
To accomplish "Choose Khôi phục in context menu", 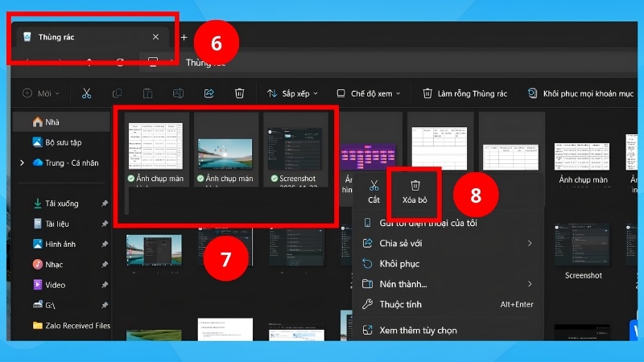I will click(448, 264).
